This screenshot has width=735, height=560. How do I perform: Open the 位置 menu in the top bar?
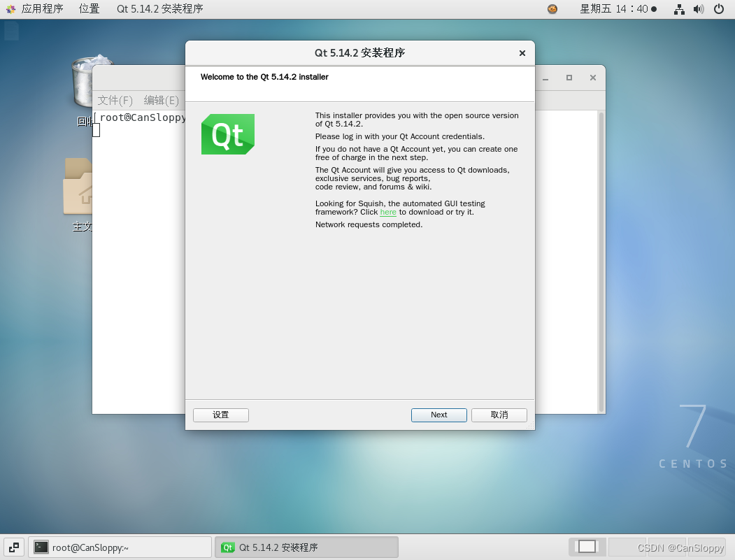tap(89, 9)
